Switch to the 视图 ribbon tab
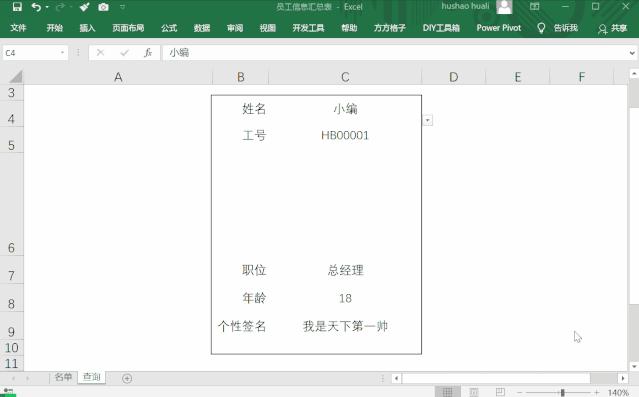The width and height of the screenshot is (639, 397). coord(267,28)
